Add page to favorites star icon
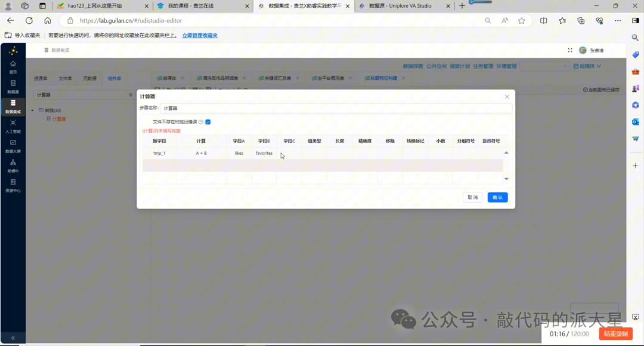Image resolution: width=644 pixels, height=346 pixels. pyautogui.click(x=522, y=20)
